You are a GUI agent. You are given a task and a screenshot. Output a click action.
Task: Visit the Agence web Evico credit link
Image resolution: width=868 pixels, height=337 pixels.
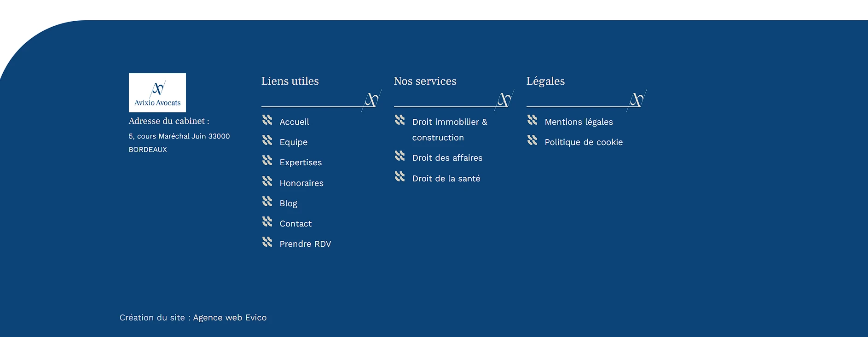230,318
